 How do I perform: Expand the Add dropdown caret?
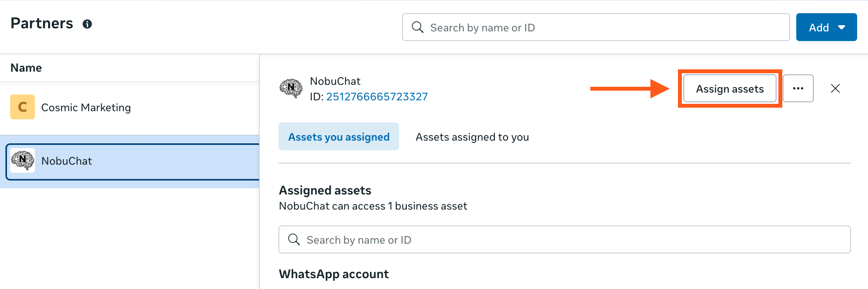pyautogui.click(x=842, y=28)
